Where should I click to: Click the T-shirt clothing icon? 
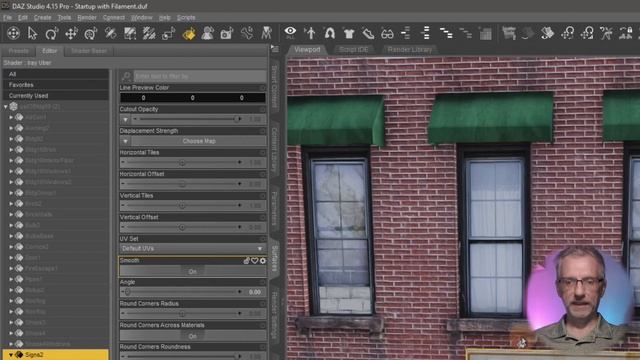[349, 33]
